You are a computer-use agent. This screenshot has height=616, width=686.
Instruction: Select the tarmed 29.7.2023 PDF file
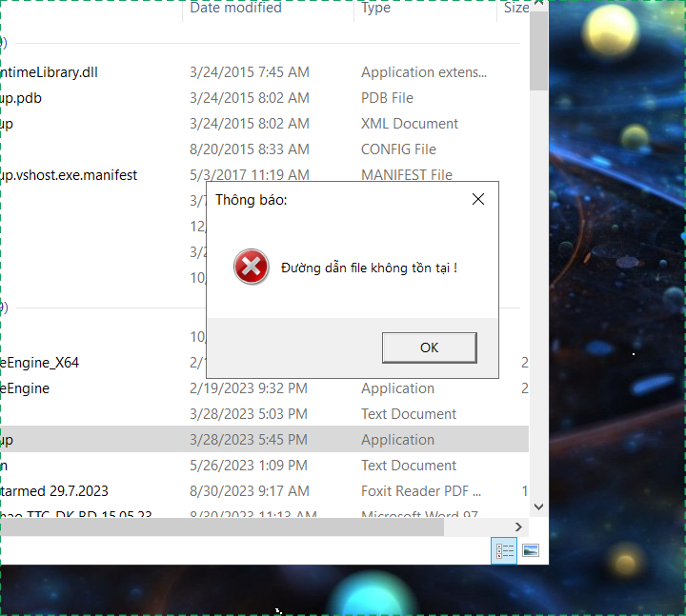click(264, 491)
